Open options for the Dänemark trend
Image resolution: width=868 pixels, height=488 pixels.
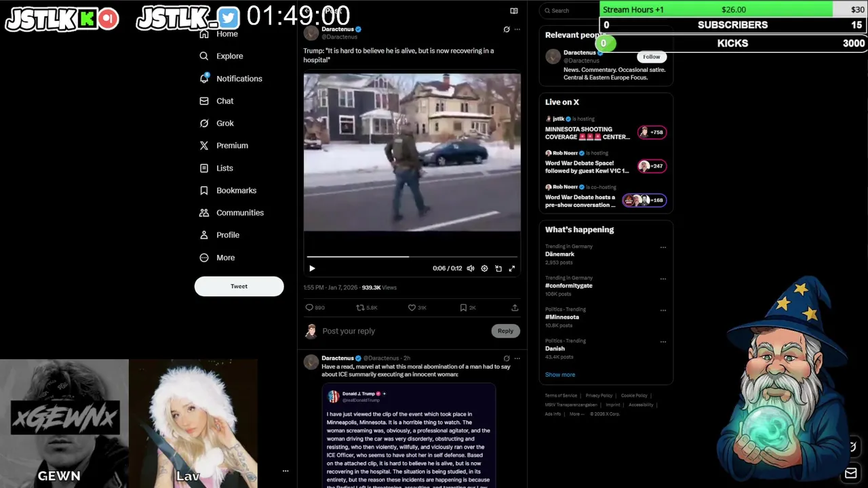pyautogui.click(x=663, y=247)
